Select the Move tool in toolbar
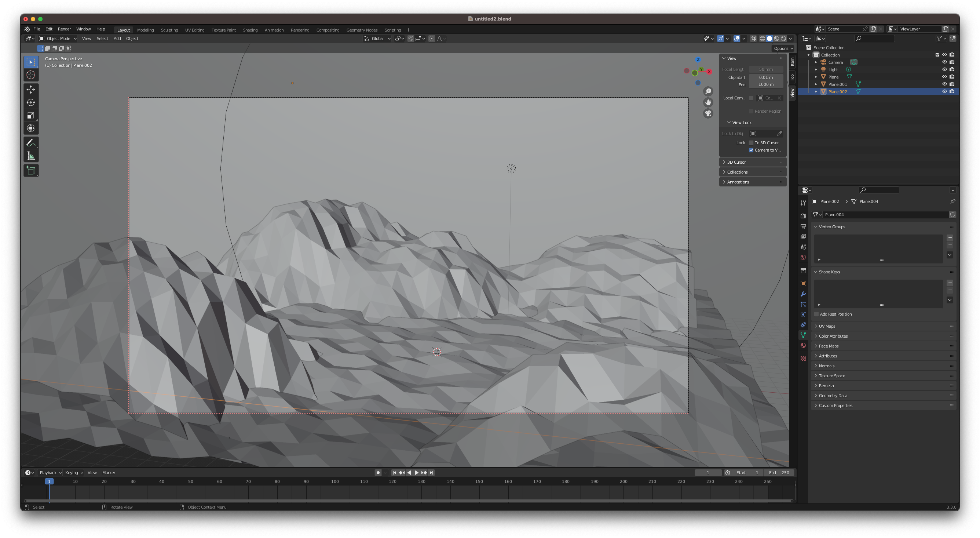 pyautogui.click(x=31, y=90)
